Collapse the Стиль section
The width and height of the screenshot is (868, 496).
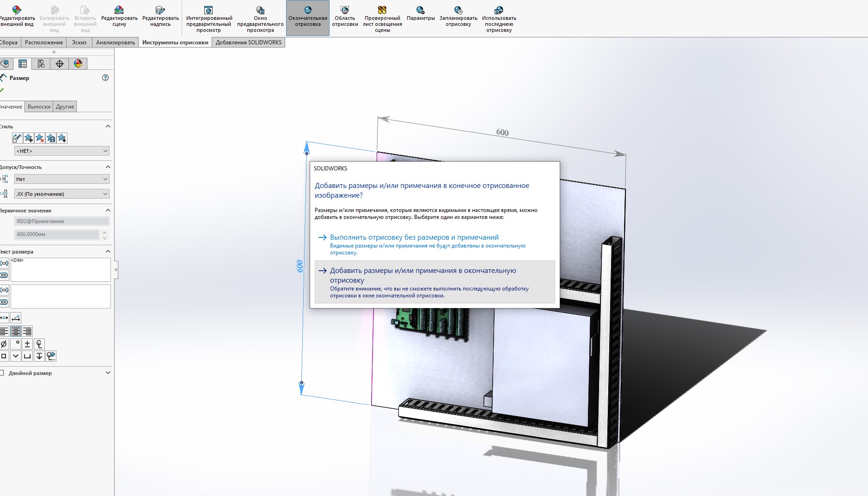point(108,126)
